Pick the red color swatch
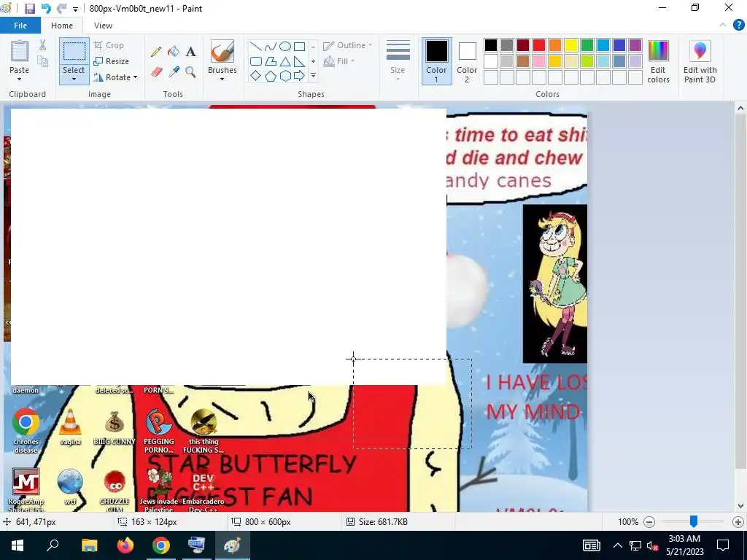Image resolution: width=747 pixels, height=560 pixels. point(539,45)
